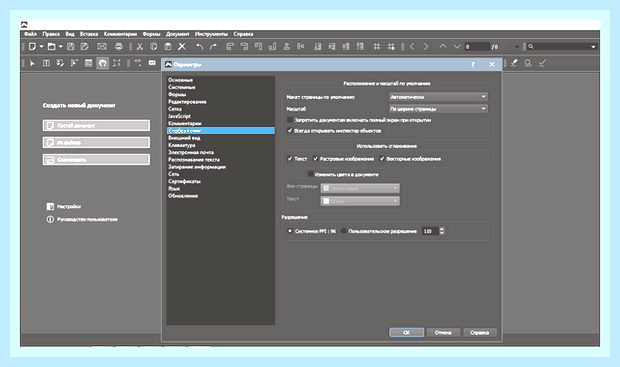Click 'Из файлов' button
Image resolution: width=620 pixels, height=367 pixels.
coord(96,142)
